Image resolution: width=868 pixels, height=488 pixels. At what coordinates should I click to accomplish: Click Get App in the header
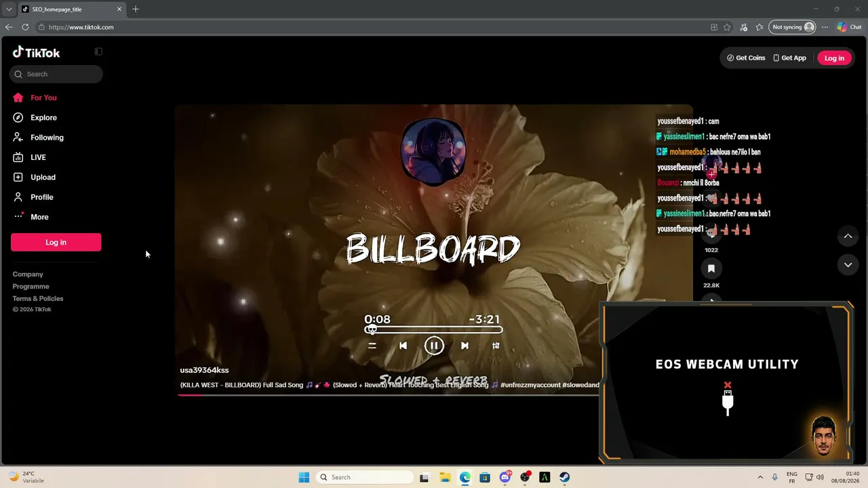pos(790,58)
